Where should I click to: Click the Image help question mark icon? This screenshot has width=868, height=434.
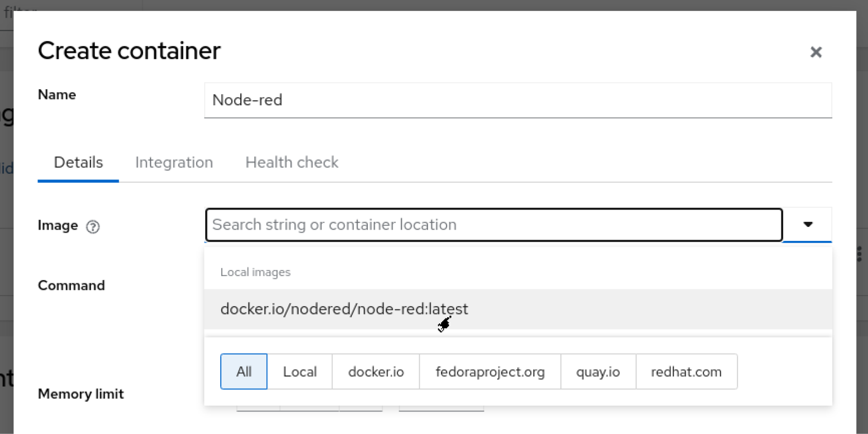click(x=93, y=227)
